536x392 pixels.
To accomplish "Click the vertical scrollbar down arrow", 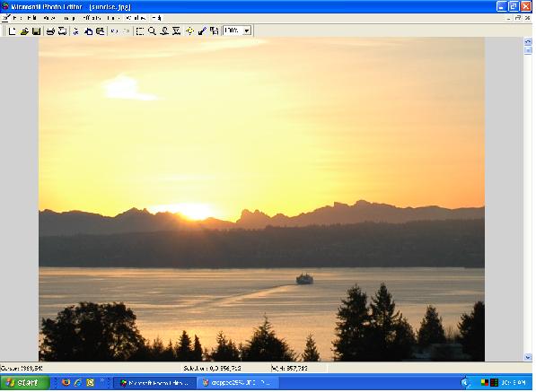I will click(528, 357).
